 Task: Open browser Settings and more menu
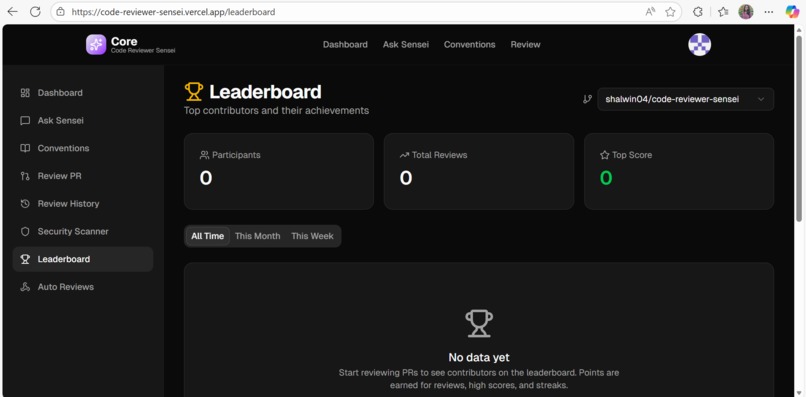[768, 12]
